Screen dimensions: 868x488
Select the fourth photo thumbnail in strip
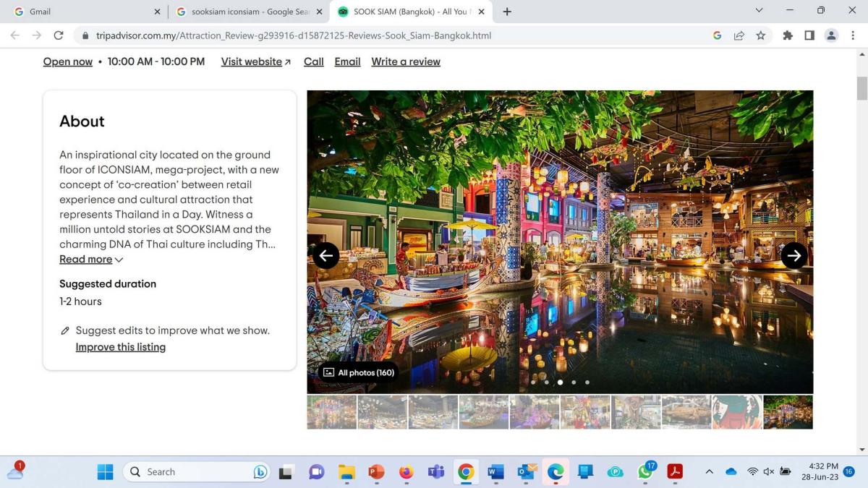click(x=484, y=412)
